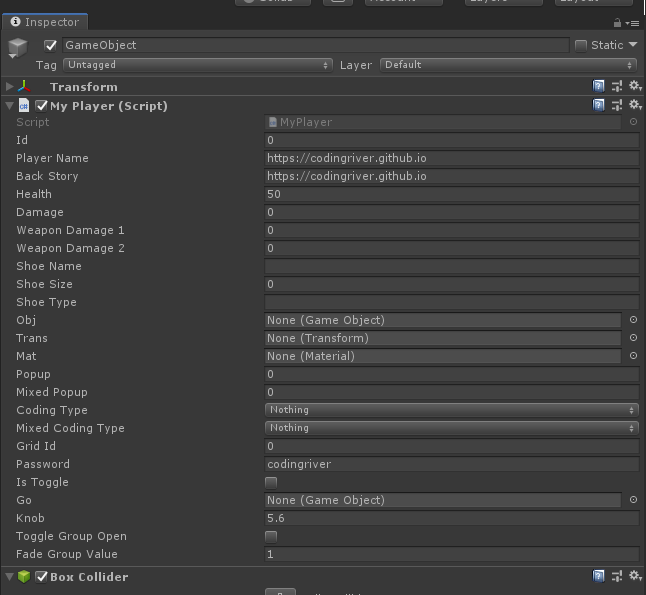The image size is (646, 595).
Task: Click the Mat None (Material) field
Action: 443,356
